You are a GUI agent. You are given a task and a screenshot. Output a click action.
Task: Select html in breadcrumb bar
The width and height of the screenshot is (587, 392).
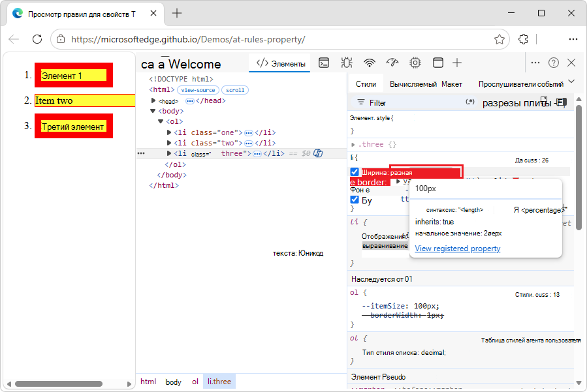coord(148,382)
